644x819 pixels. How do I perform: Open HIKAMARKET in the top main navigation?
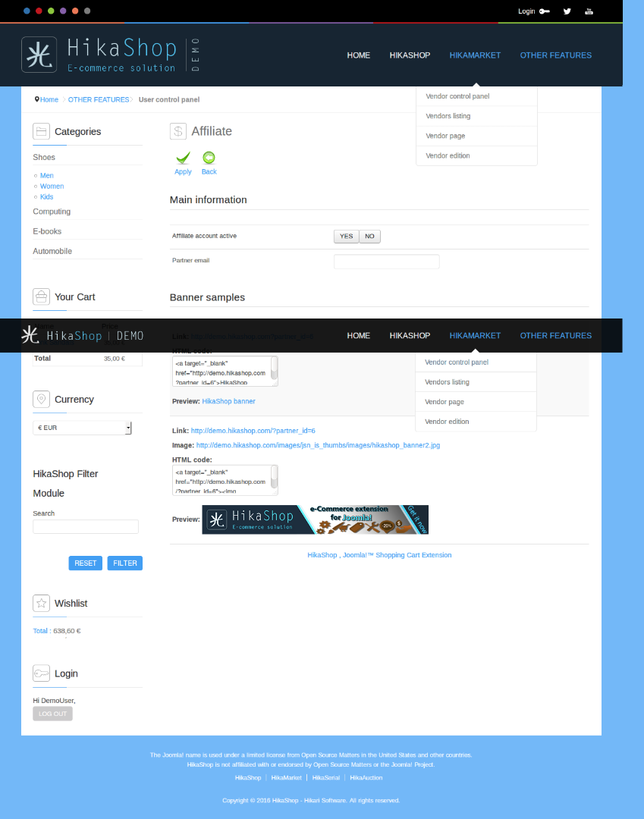point(476,55)
